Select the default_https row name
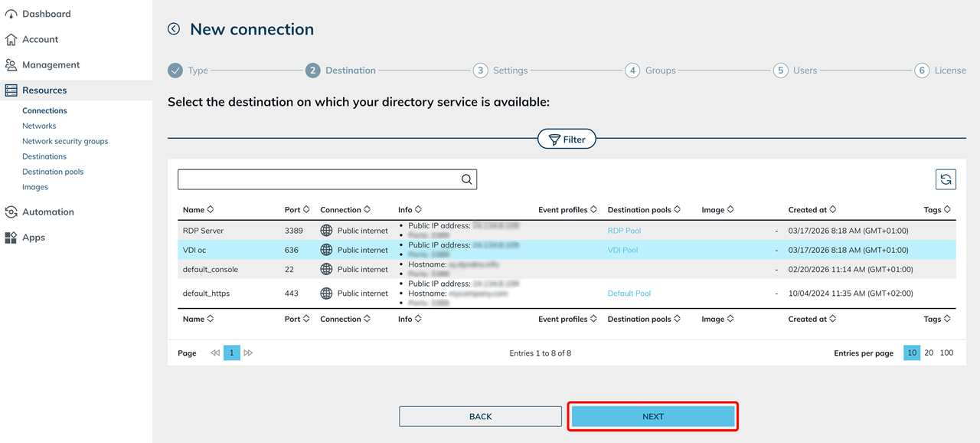980x443 pixels. (x=206, y=294)
